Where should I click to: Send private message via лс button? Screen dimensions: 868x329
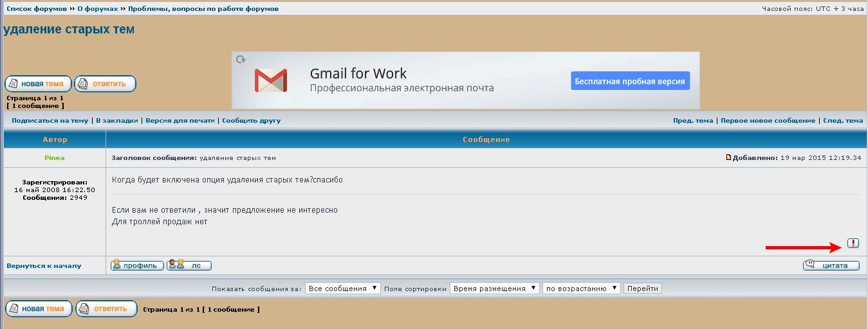tap(189, 265)
